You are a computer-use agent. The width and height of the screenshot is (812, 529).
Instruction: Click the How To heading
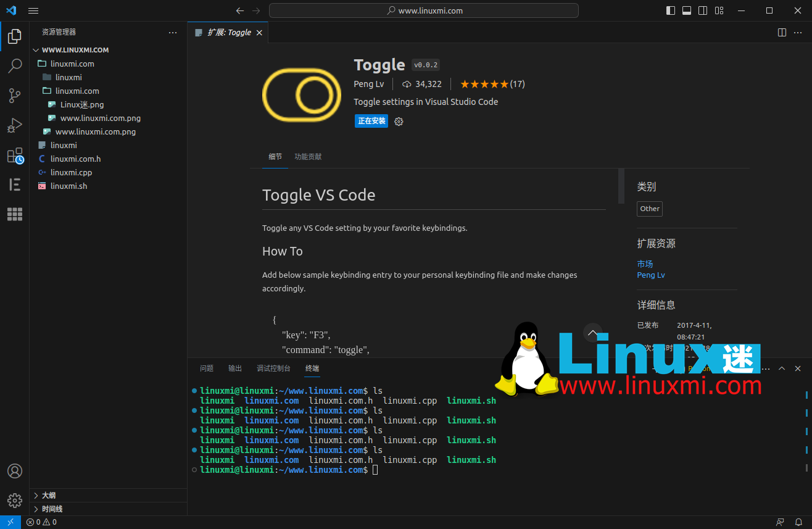coord(283,251)
